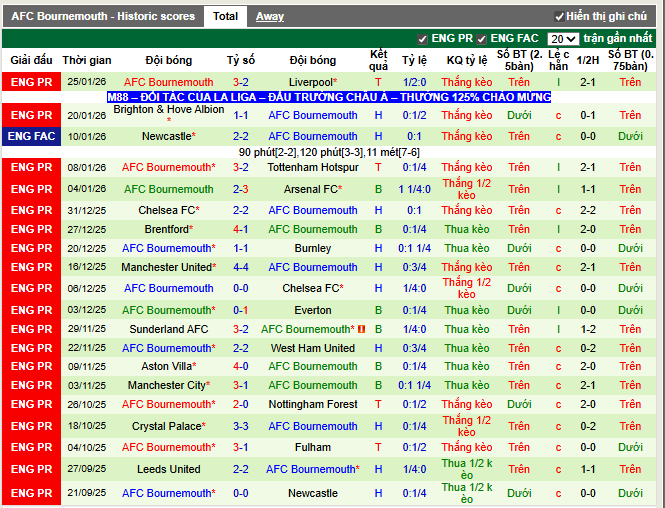The height and width of the screenshot is (508, 665).
Task: Click the Lẻ chẵn column header
Action: pos(558,60)
